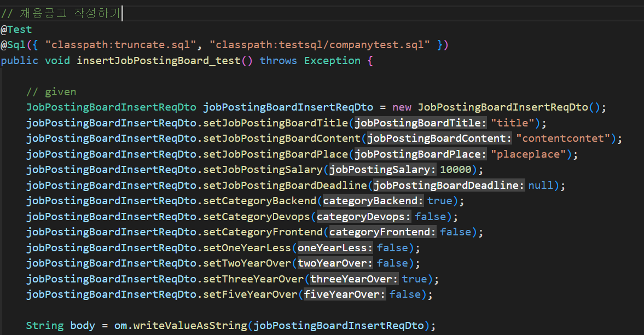Click the 'String' type before body
The width and height of the screenshot is (644, 335).
[x=45, y=326]
